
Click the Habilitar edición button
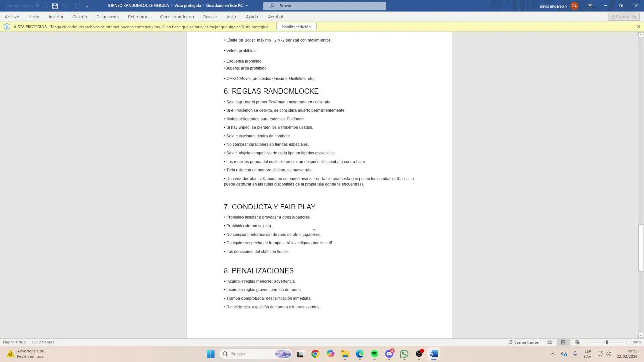click(x=296, y=27)
